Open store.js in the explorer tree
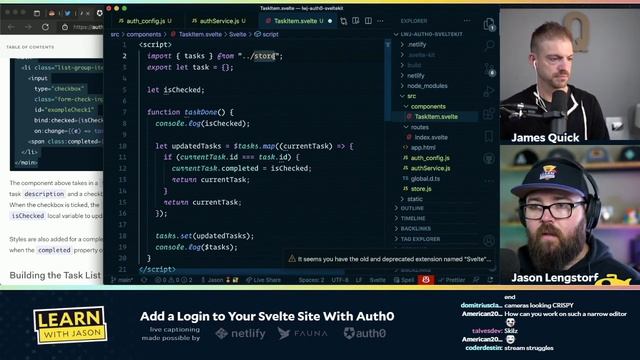 click(421, 189)
